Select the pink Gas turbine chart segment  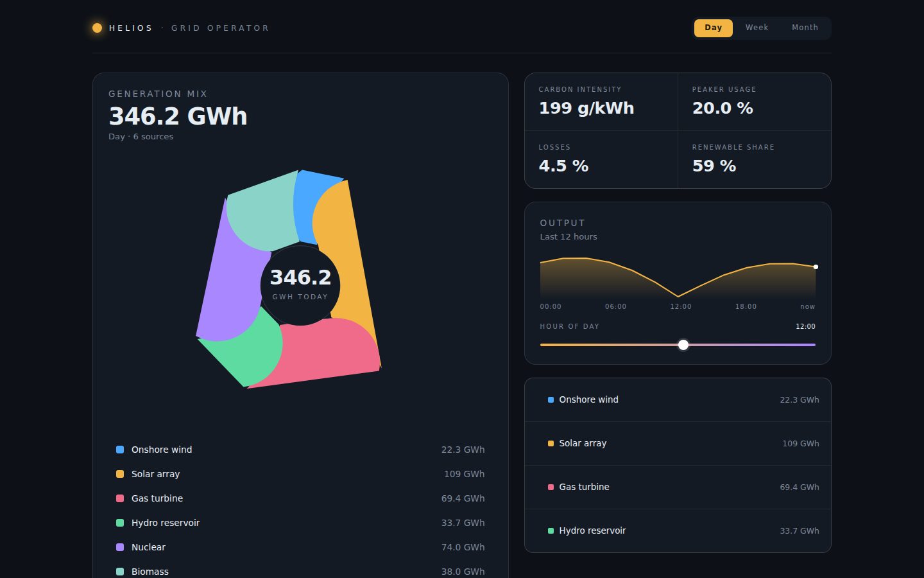click(321, 353)
